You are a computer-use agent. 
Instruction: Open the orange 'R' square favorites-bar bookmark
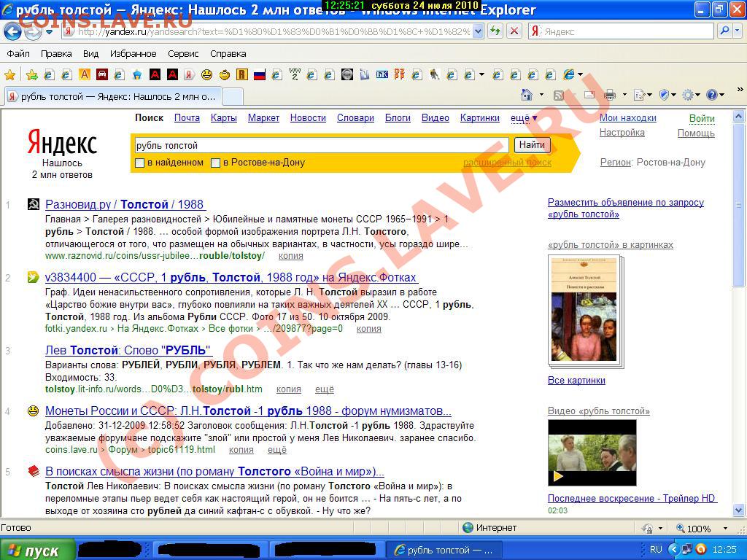(242, 74)
